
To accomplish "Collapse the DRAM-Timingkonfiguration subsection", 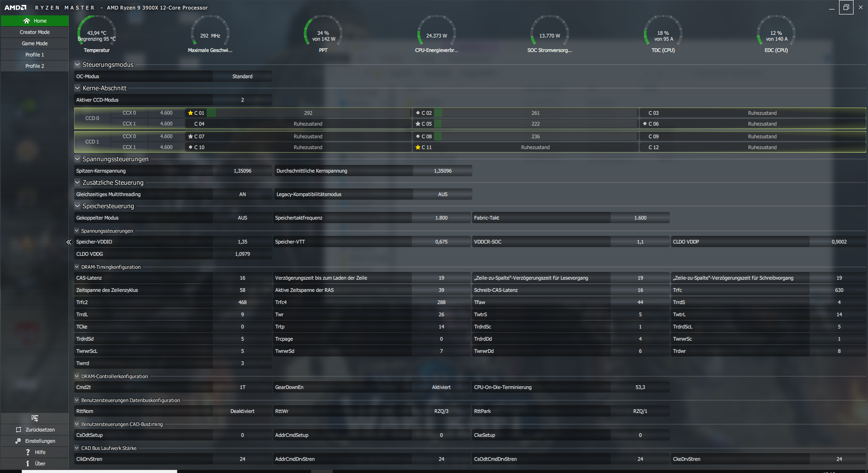I will (x=77, y=267).
